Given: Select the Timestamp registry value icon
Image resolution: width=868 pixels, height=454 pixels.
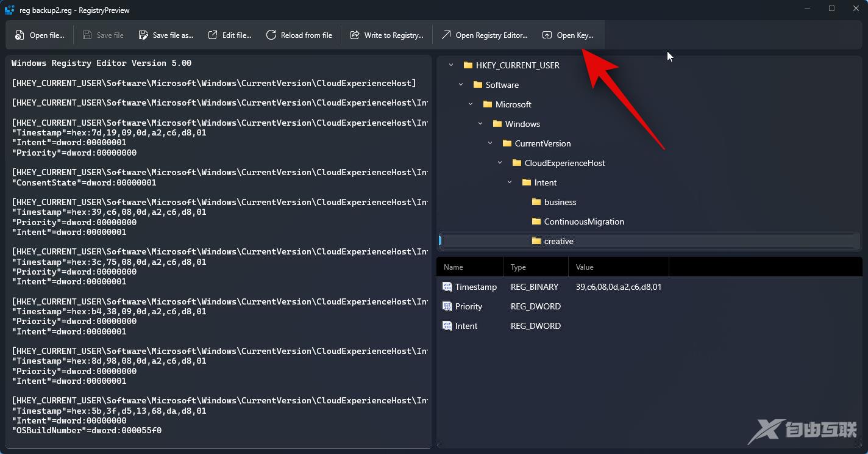Looking at the screenshot, I should (x=447, y=287).
